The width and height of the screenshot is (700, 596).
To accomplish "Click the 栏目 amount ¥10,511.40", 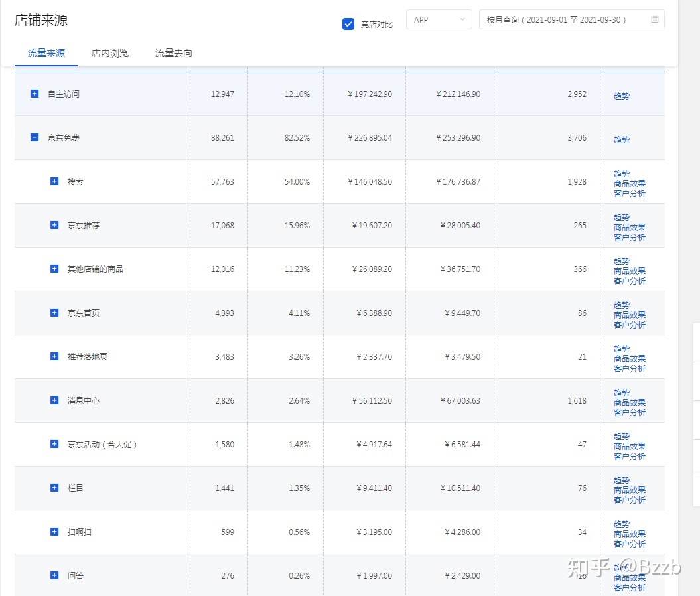I will tap(460, 488).
